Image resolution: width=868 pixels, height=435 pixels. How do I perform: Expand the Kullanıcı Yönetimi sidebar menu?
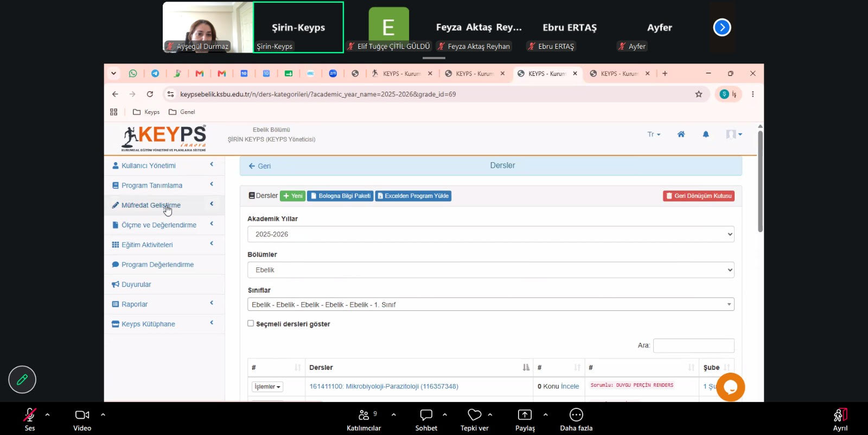pyautogui.click(x=164, y=165)
